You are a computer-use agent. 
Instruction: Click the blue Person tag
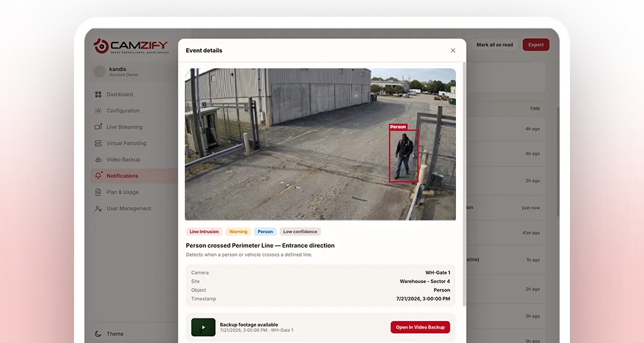click(265, 231)
